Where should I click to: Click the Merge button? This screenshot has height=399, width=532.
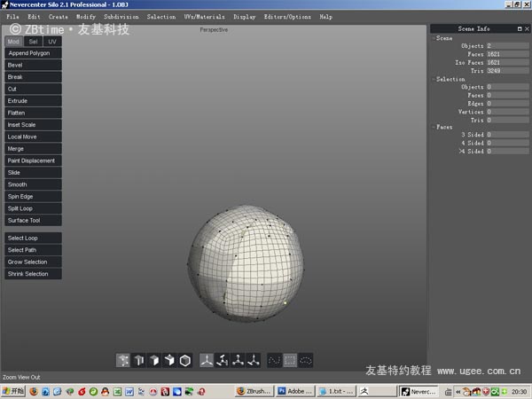pos(34,149)
